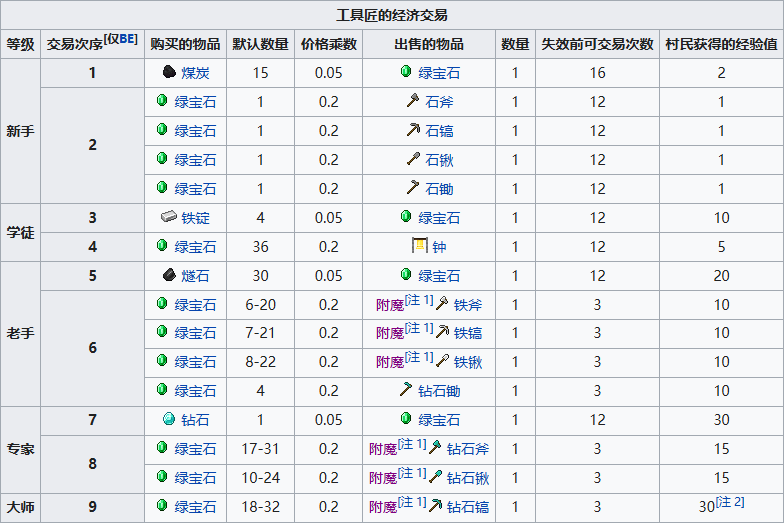Click the 钻石斧 link
Image resolution: width=784 pixels, height=523 pixels.
pyautogui.click(x=467, y=449)
